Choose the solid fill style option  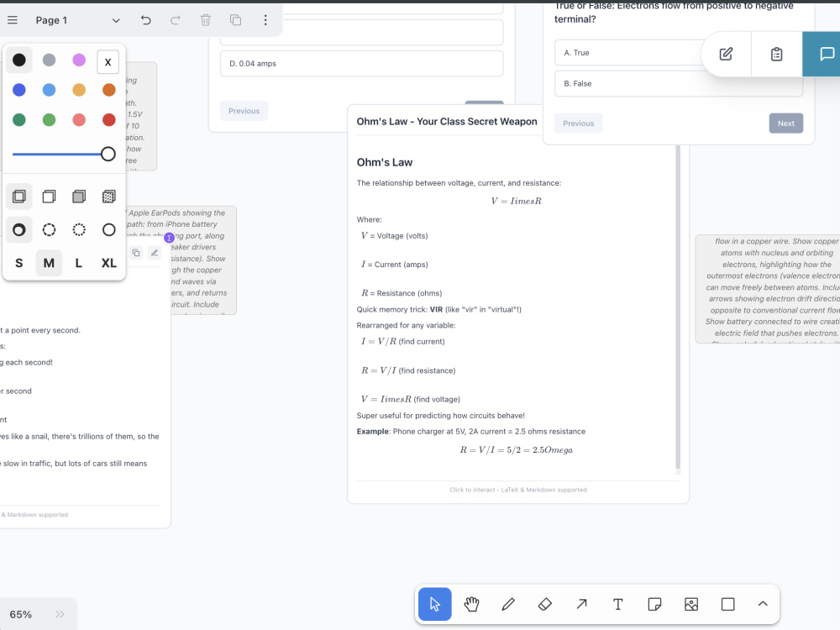[x=79, y=197]
